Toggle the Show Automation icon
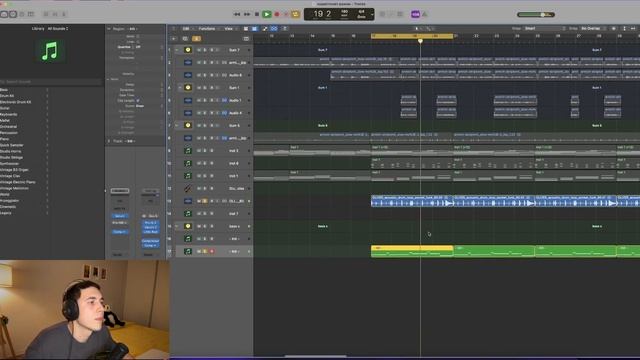 pyautogui.click(x=265, y=29)
